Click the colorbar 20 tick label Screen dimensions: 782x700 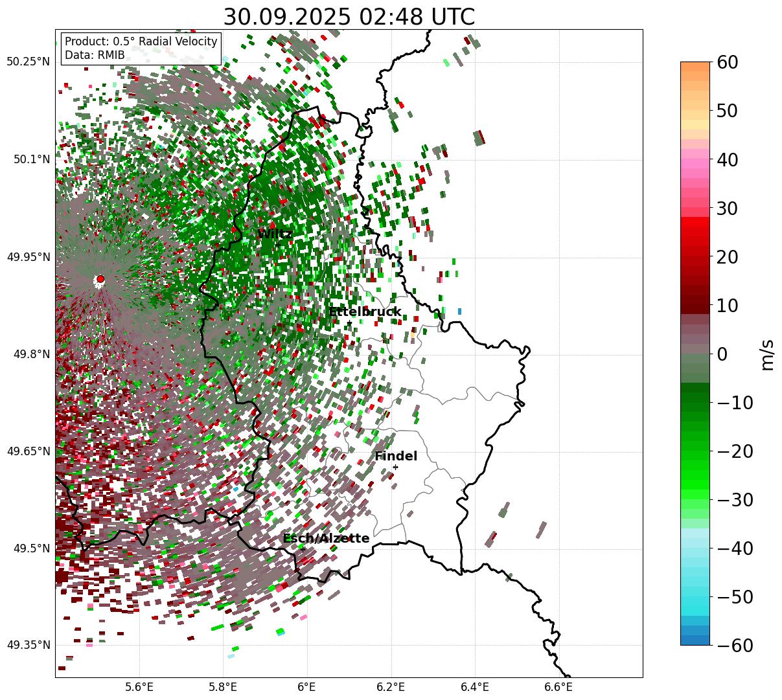726,257
